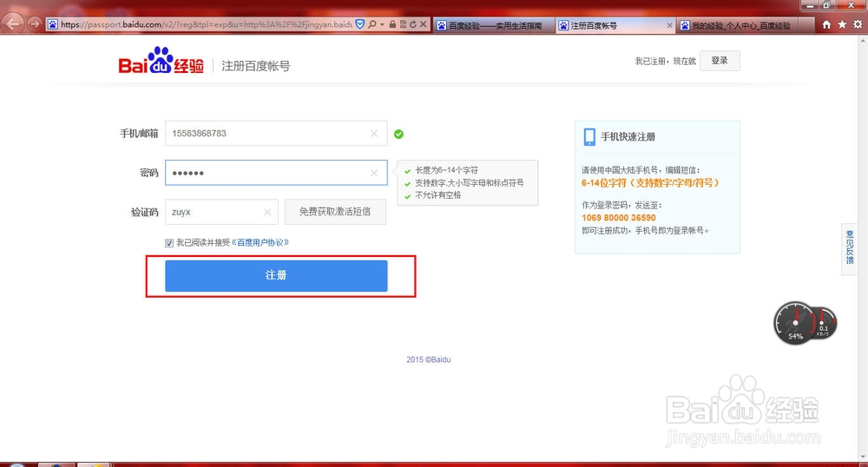The image size is (868, 467).
Task: Open the 《百度用户协议》 link
Action: click(260, 242)
